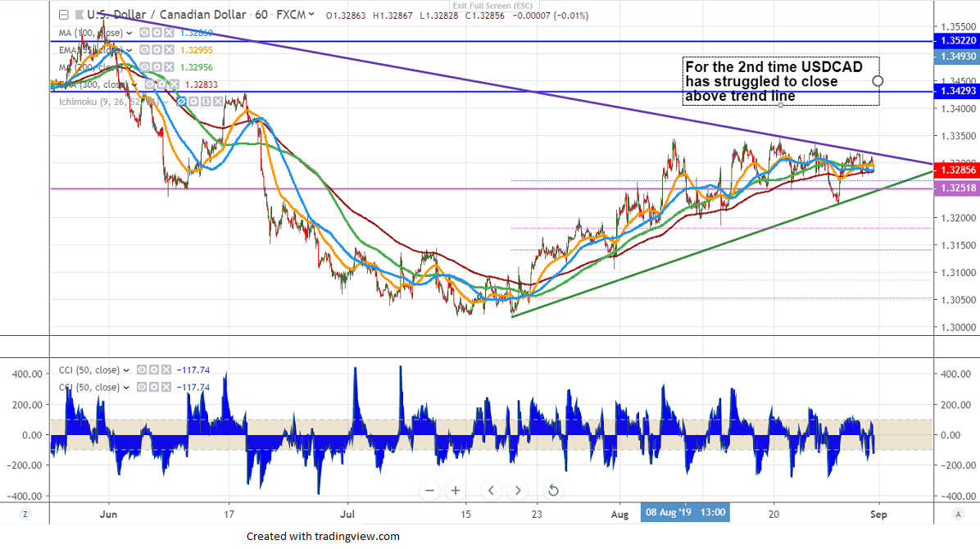Zoom out chart with minus button
Screen dimensions: 980x549
429,491
